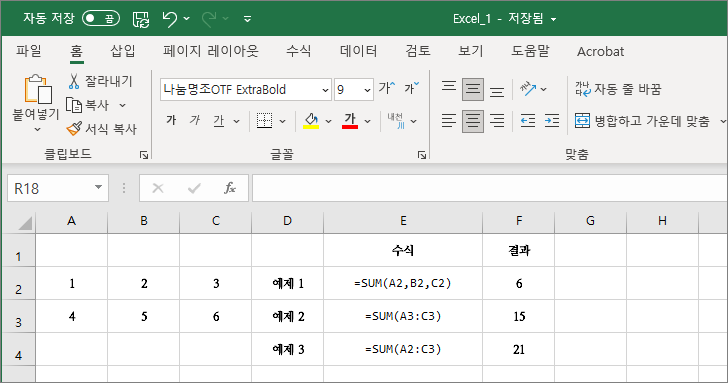Open Customize Quick Access Toolbar menu
728x383 pixels.
(x=247, y=19)
